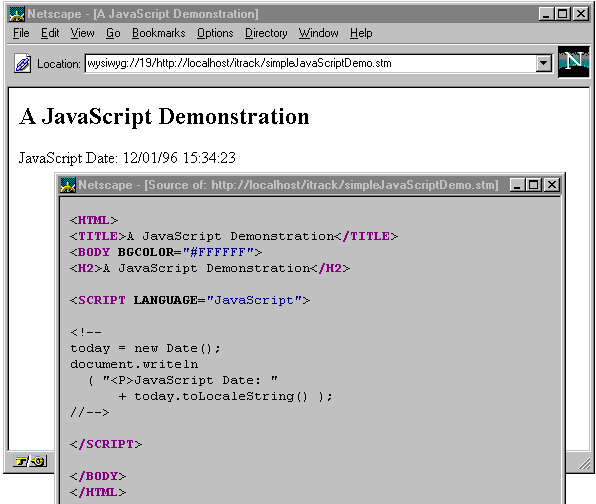Click the 'A JavaScript Demonstration' page heading

[164, 117]
